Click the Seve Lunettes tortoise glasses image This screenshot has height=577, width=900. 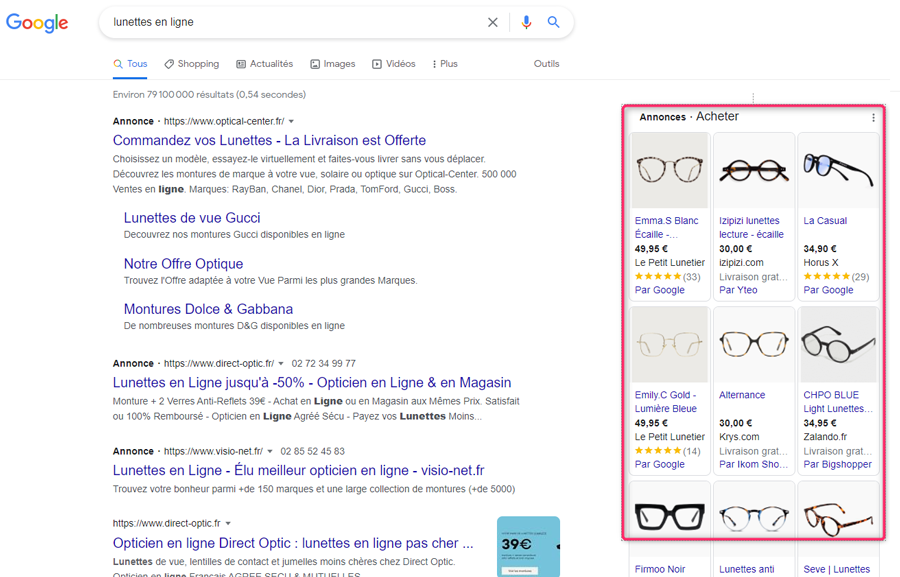click(x=838, y=518)
